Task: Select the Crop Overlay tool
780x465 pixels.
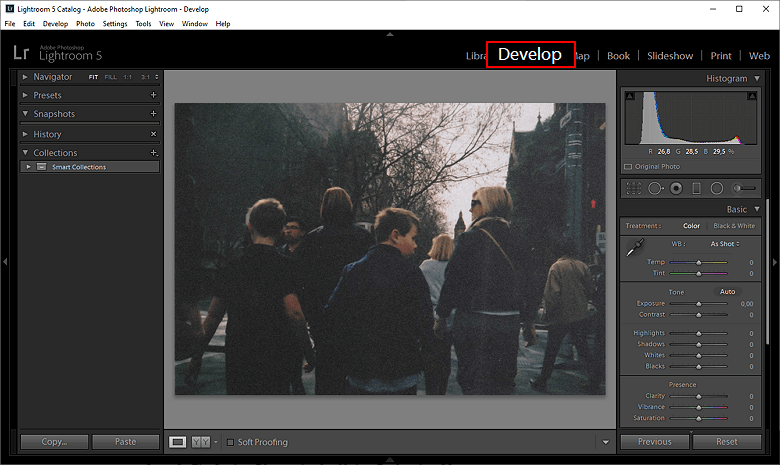Action: 634,188
